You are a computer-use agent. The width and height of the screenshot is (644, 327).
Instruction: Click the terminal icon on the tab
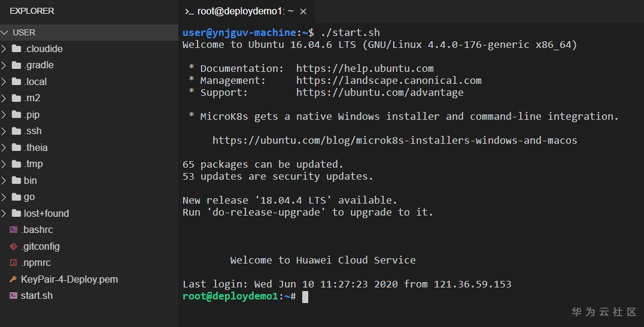point(189,11)
